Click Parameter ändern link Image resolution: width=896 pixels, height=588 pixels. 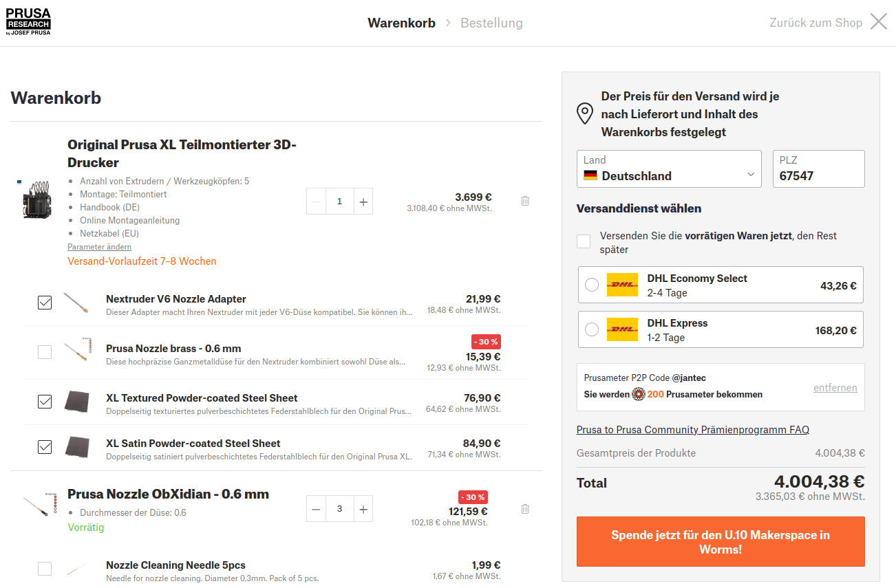point(99,247)
